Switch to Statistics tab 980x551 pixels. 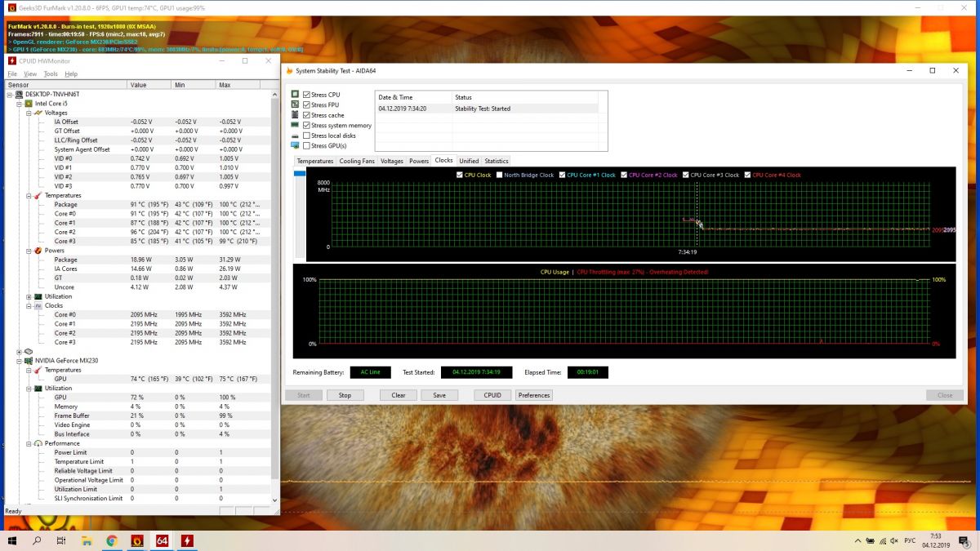tap(497, 161)
